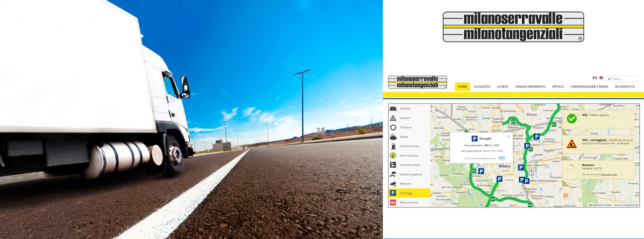The image size is (644, 239).
Task: Click the Google logo on map
Action: tap(438, 204)
